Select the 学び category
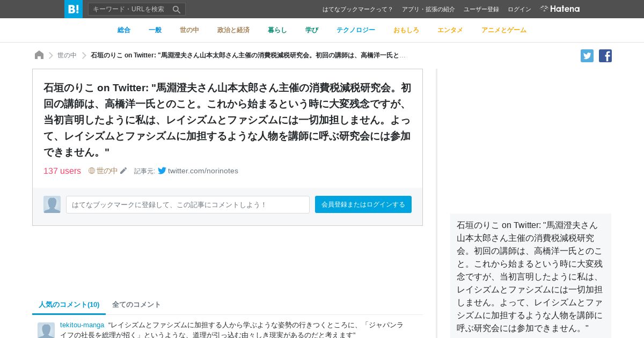Viewport: 644px width, 338px height. [x=312, y=30]
